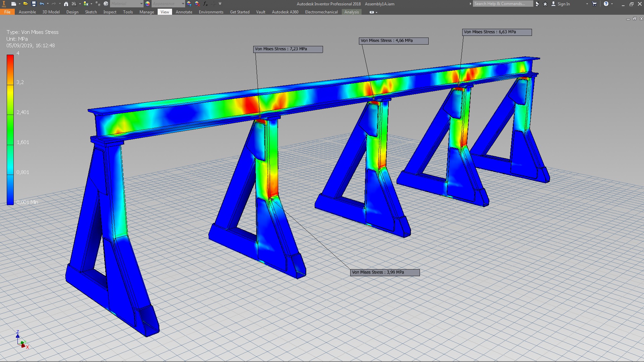Viewport: 644px width, 362px height.
Task: Open the Autodesk communication center satellite icon
Action: point(537,4)
